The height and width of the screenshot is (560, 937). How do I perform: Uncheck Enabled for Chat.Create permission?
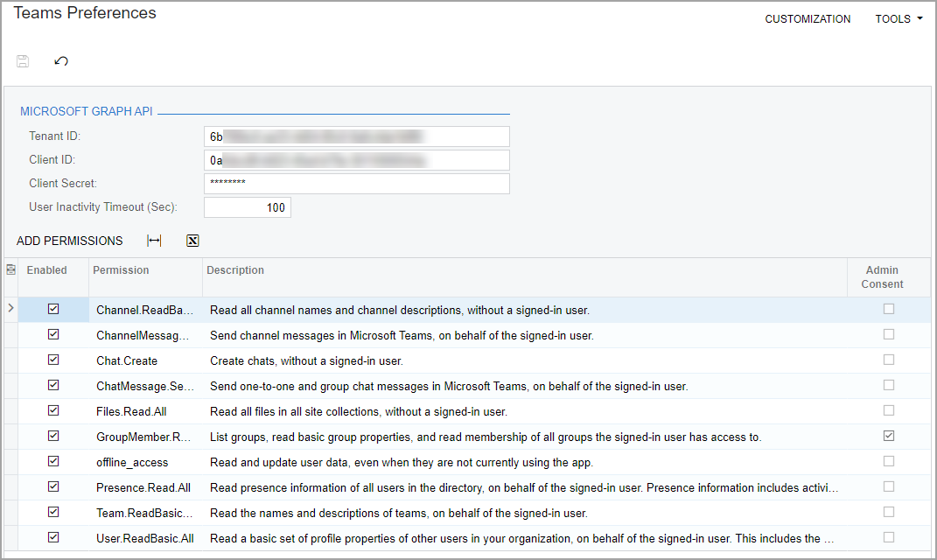(53, 360)
